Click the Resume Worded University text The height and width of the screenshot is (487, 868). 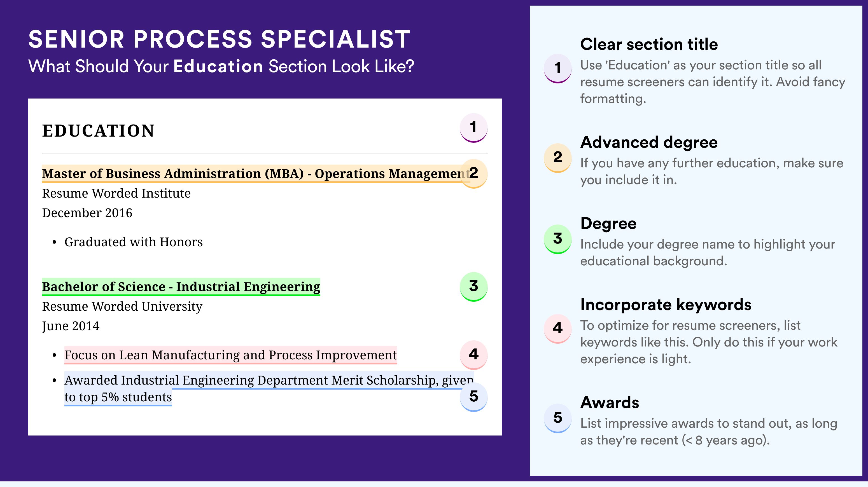pyautogui.click(x=122, y=306)
